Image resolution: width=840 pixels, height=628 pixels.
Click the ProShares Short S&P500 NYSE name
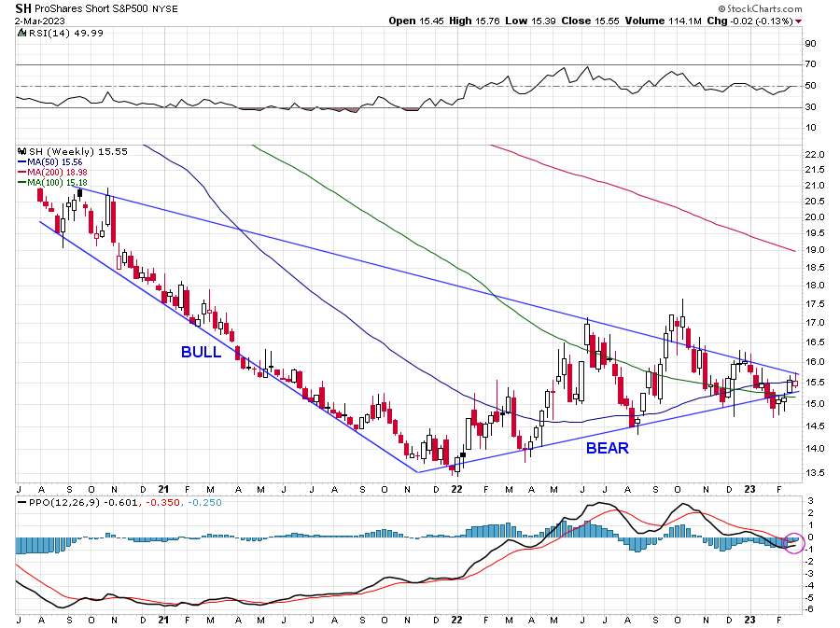pos(106,9)
